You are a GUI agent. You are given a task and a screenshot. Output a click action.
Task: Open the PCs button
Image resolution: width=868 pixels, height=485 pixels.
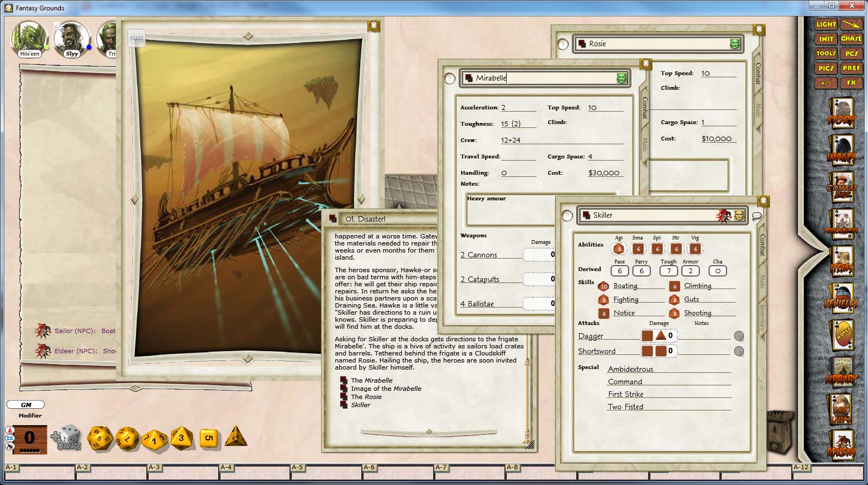click(x=851, y=53)
